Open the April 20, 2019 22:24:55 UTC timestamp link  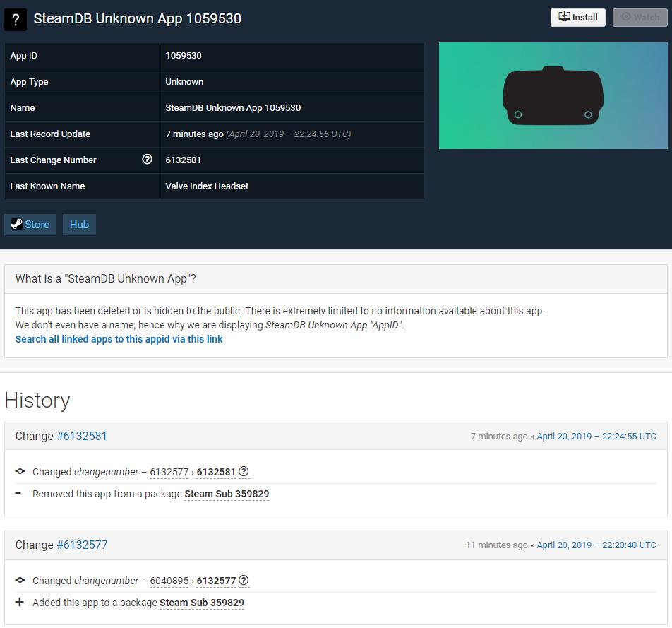[x=596, y=436]
